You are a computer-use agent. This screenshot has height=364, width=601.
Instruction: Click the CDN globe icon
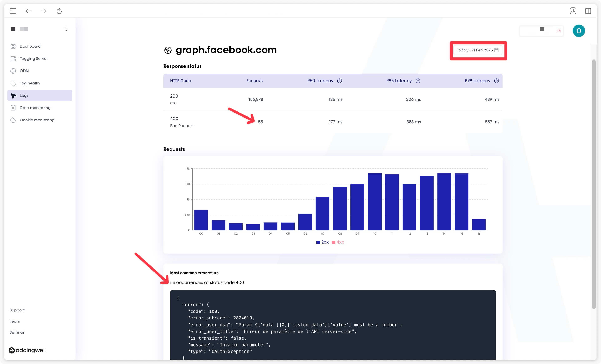coord(13,71)
